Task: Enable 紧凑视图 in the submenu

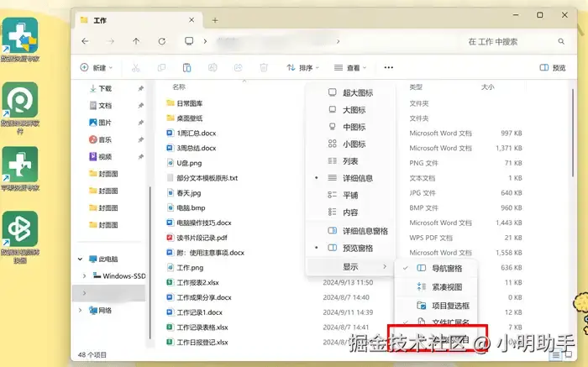Action: point(436,287)
